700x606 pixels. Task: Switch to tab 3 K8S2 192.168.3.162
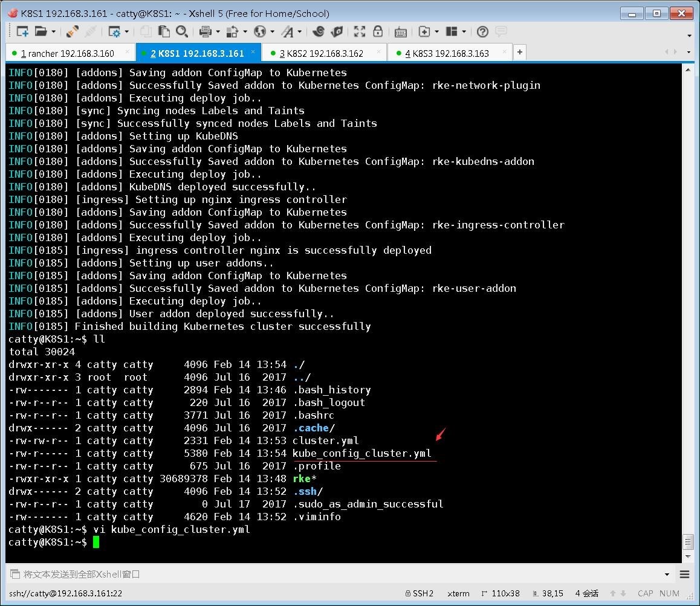pos(325,54)
